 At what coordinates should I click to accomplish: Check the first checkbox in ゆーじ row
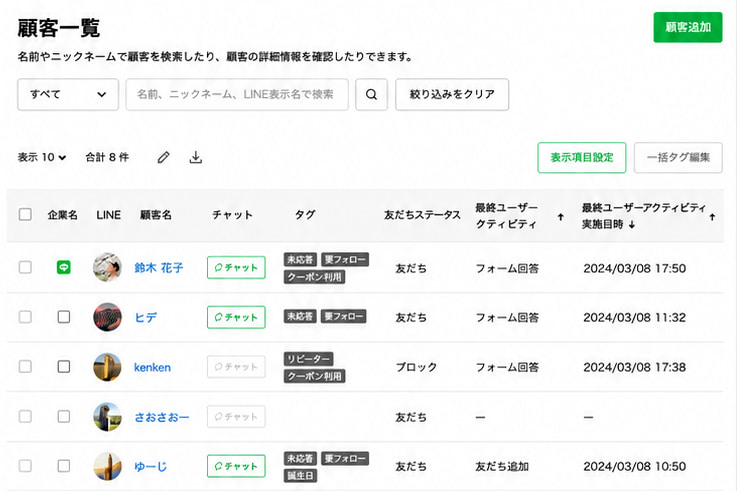pos(25,466)
